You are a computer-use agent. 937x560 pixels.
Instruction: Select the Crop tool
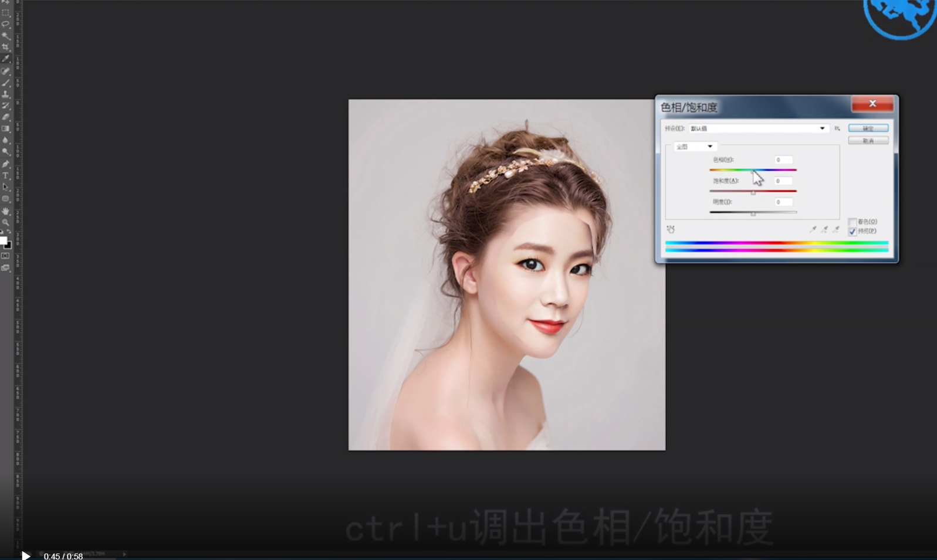pyautogui.click(x=6, y=47)
